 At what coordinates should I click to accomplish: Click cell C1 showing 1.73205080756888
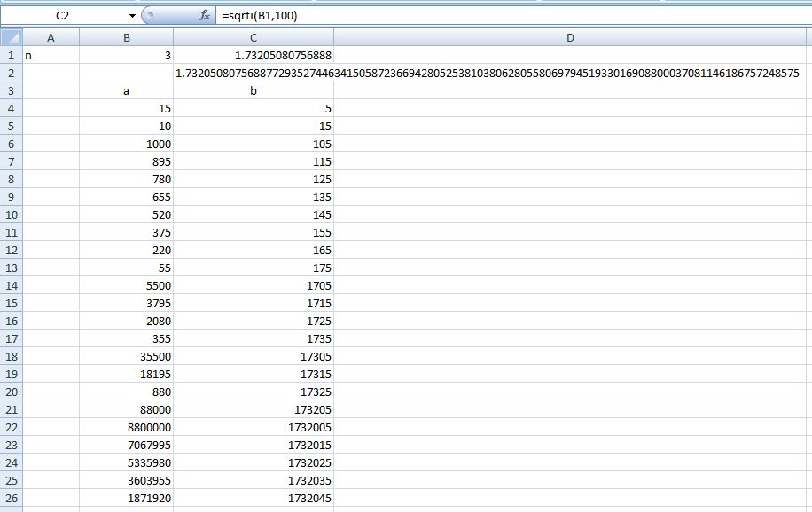point(254,55)
